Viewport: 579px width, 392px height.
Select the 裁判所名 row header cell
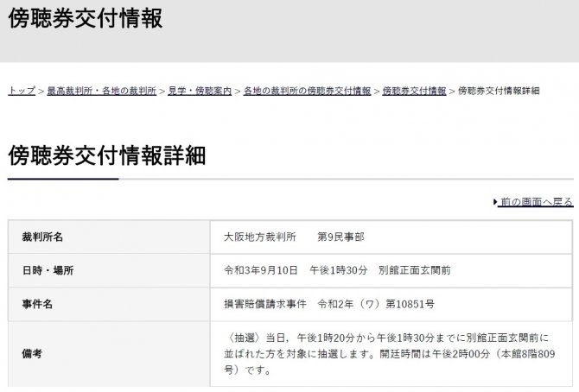(43, 237)
